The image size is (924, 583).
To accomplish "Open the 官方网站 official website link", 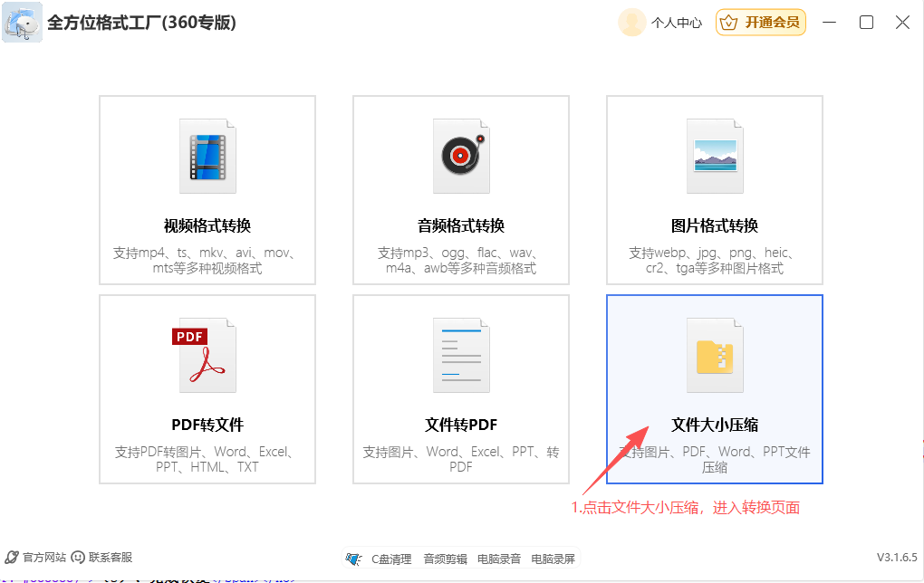I will click(x=37, y=558).
